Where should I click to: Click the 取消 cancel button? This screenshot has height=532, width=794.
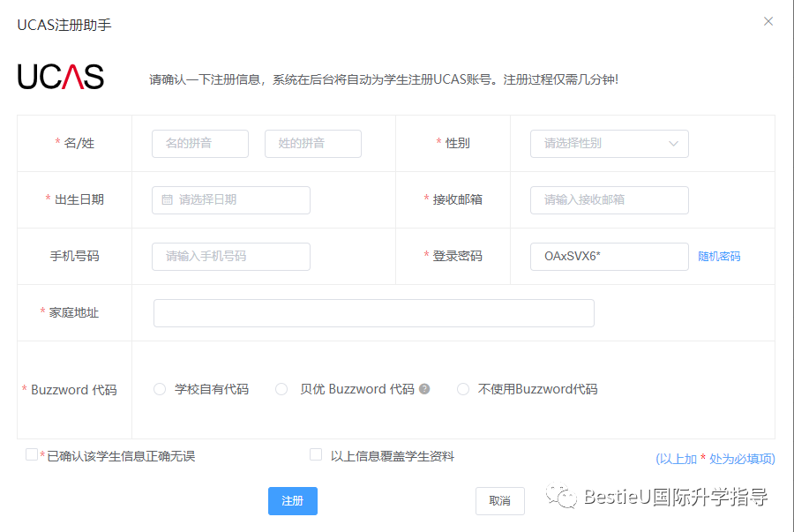tap(500, 501)
